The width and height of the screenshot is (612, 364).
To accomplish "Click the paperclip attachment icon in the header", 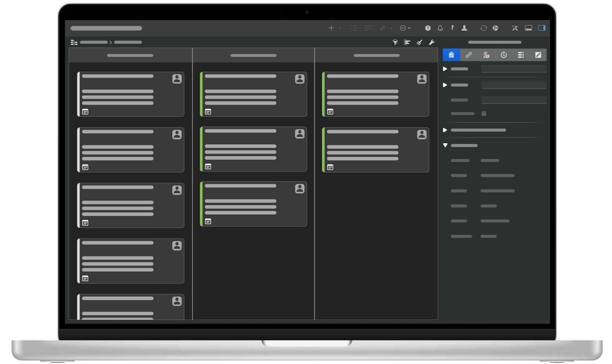I will pyautogui.click(x=383, y=28).
